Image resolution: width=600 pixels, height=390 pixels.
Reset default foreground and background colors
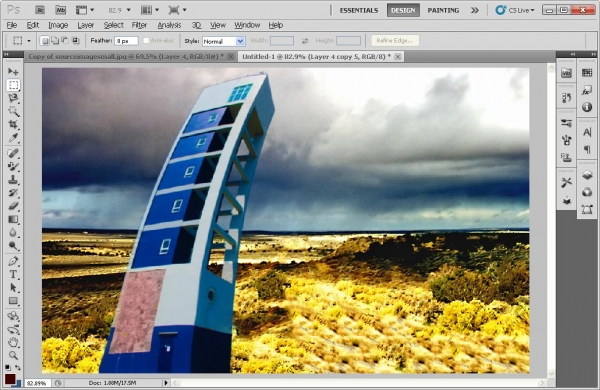coord(8,367)
